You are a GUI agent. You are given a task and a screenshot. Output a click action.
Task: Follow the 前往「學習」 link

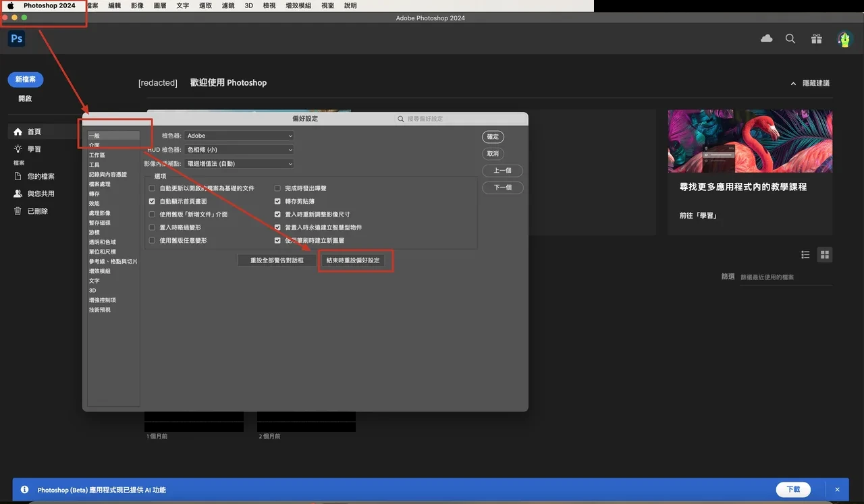[698, 216]
